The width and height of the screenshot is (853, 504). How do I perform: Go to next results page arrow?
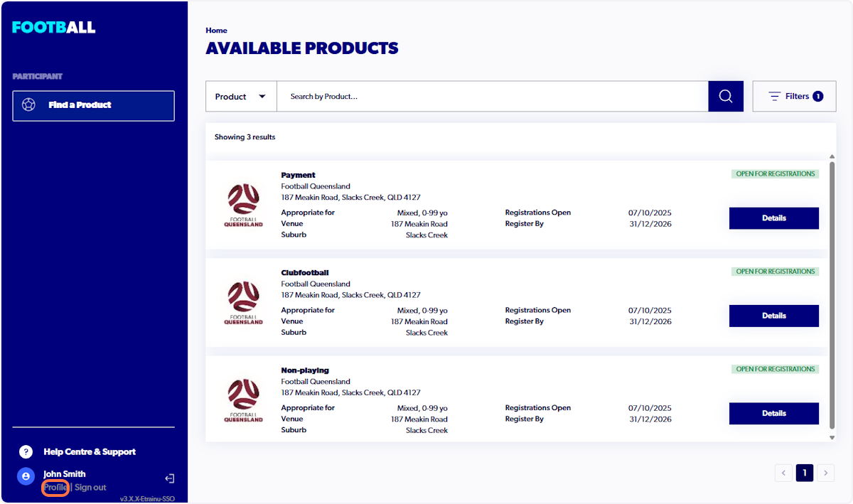(825, 473)
